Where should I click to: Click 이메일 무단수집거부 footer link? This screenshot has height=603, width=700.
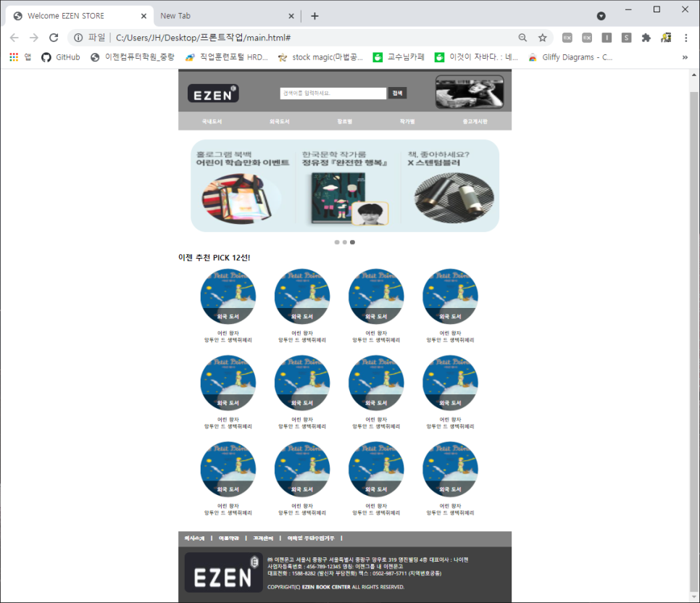click(311, 538)
